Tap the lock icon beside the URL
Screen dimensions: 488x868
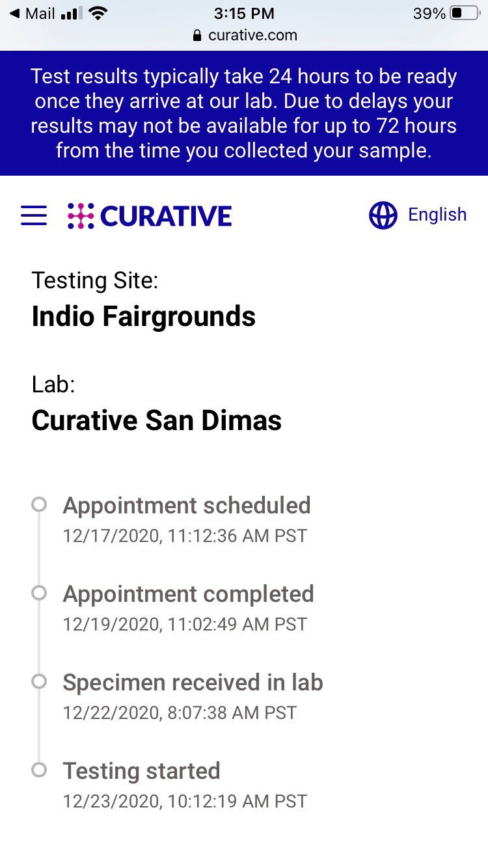click(198, 36)
